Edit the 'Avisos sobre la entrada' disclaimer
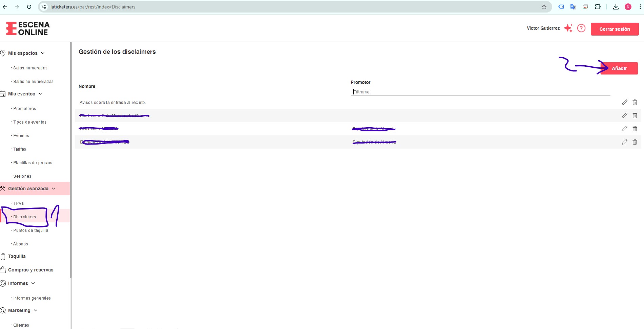This screenshot has height=329, width=644. click(624, 102)
